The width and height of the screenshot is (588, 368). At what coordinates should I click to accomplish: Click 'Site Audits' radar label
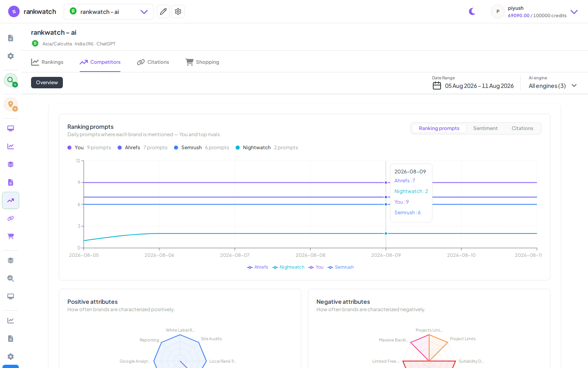[211, 339]
